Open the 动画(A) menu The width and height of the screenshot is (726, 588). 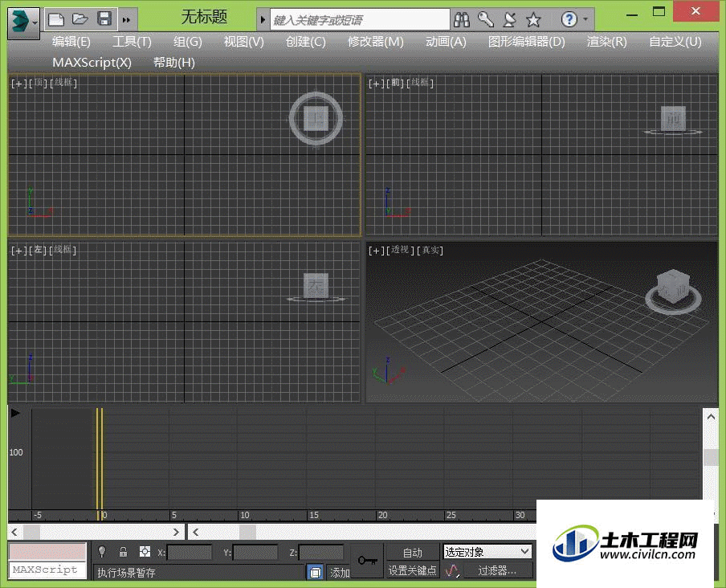[446, 42]
